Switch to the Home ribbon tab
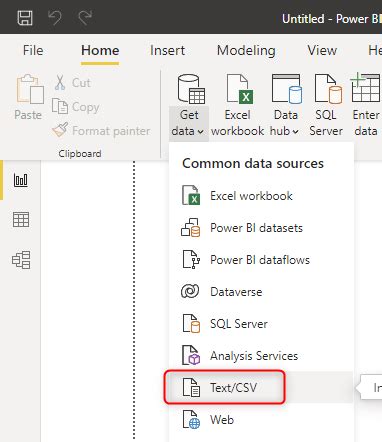This screenshot has width=382, height=442. click(x=100, y=50)
